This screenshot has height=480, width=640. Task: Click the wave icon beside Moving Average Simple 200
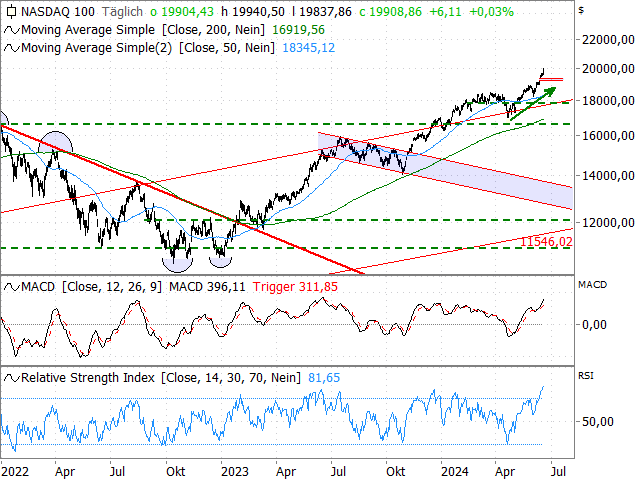[12, 30]
